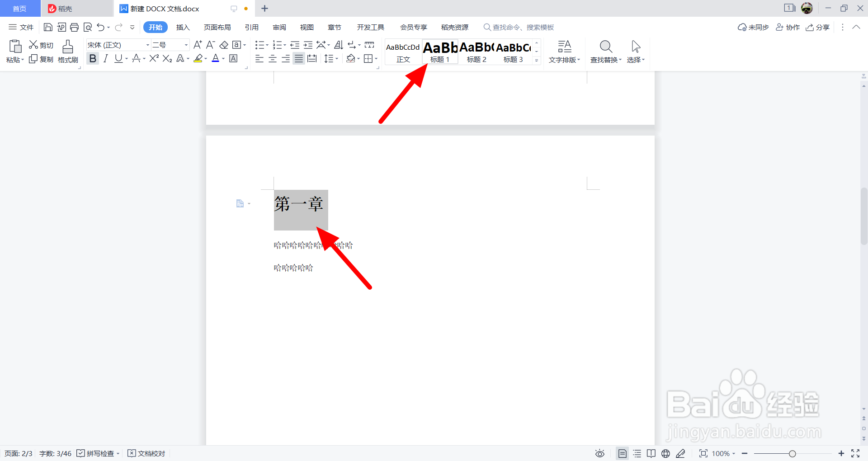Toggle subscript formatting
The image size is (868, 461).
tap(167, 59)
